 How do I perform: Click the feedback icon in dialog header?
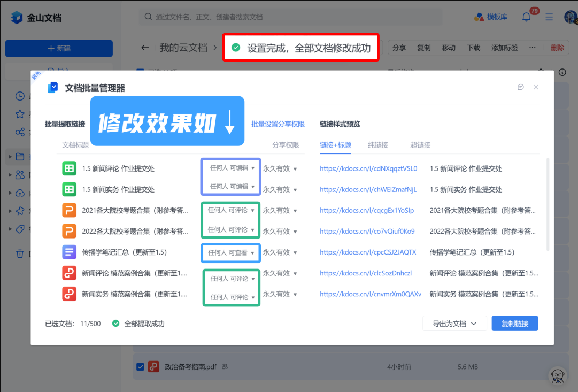(x=521, y=87)
